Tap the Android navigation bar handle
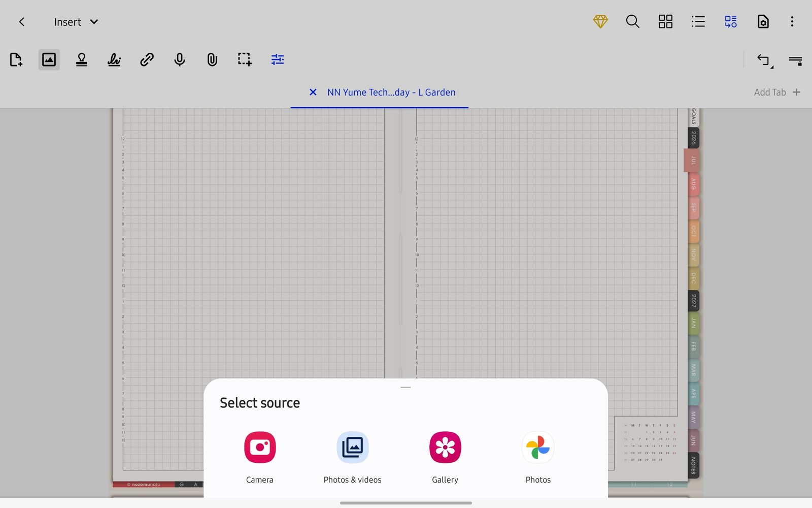 (406, 503)
